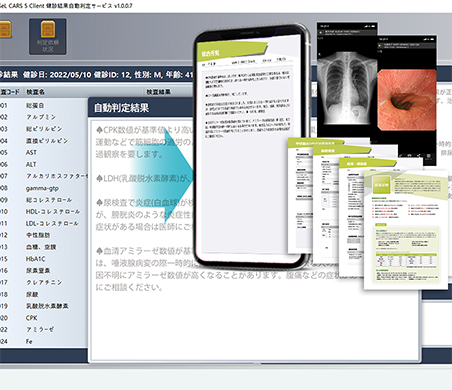Click the CPK数値 comment in the result text

[x=145, y=142]
